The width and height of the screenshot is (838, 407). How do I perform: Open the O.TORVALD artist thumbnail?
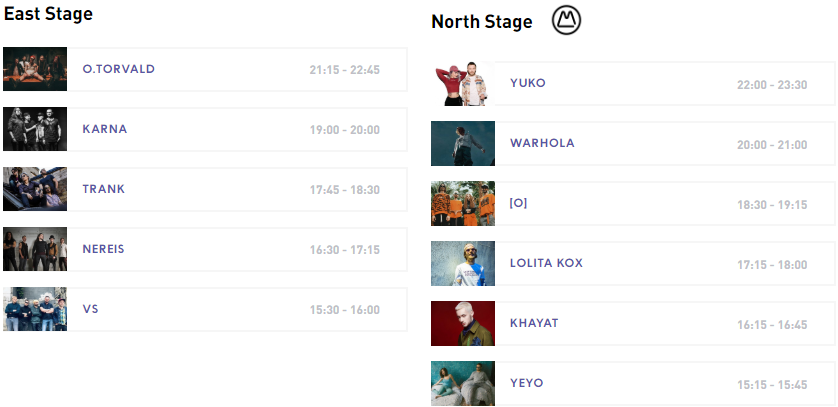(35, 69)
